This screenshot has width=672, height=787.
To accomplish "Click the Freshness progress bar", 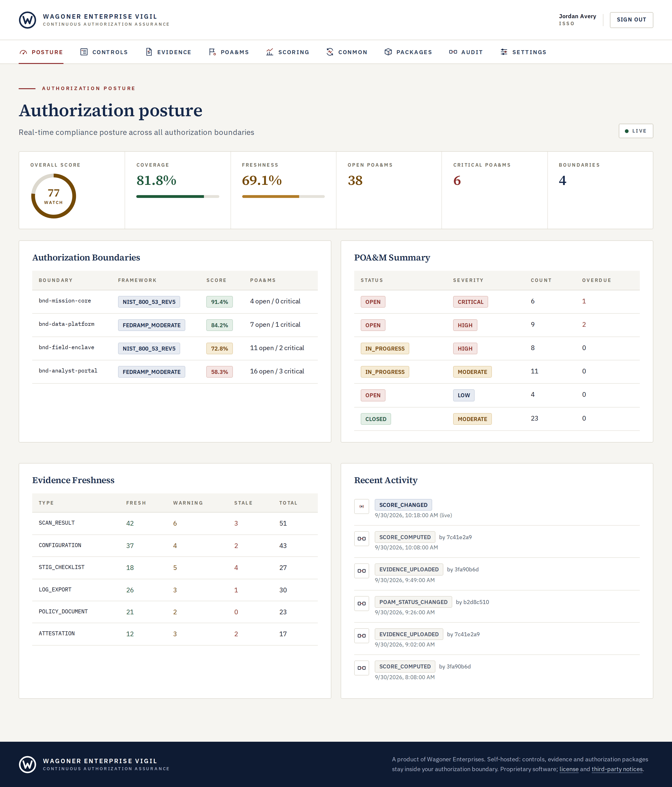I will tap(283, 196).
